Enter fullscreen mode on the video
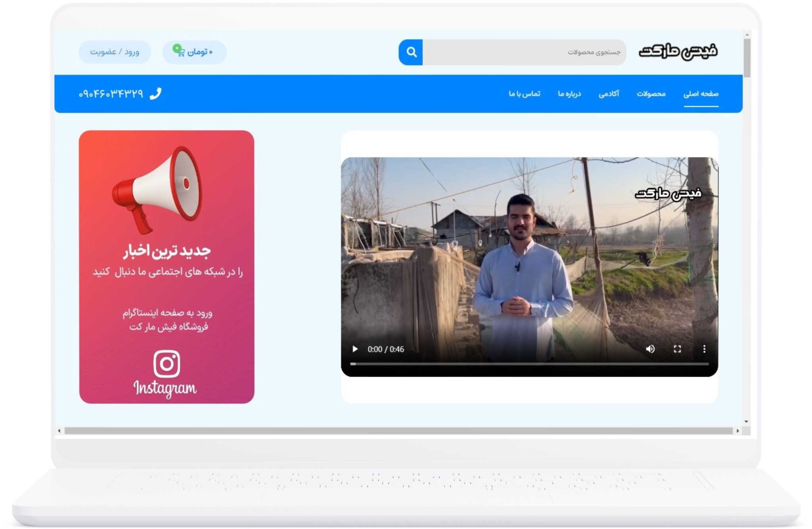 (x=677, y=349)
